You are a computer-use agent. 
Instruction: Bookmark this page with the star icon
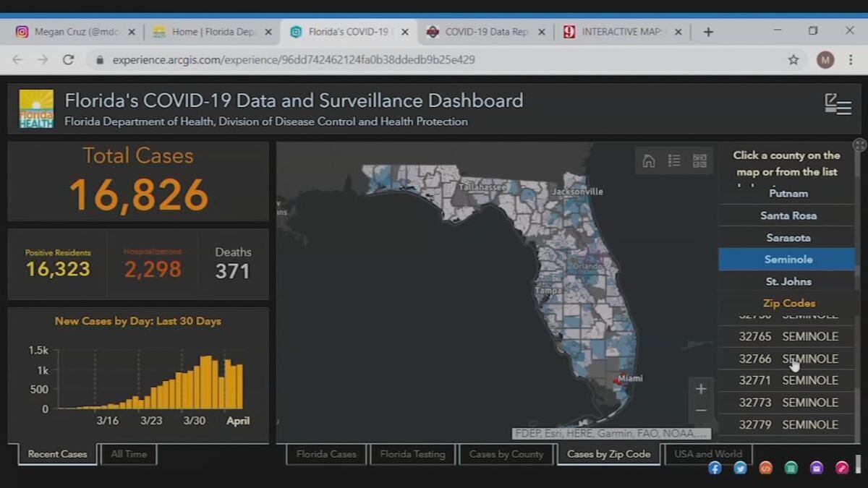click(x=793, y=60)
